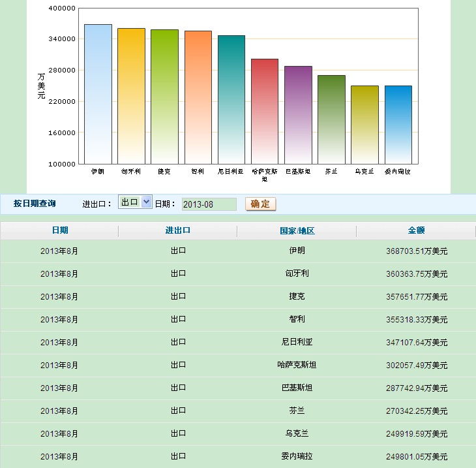The width and height of the screenshot is (476, 468).
Task: Click the orange-yellow 匈牙利 bar
Action: pyautogui.click(x=131, y=96)
